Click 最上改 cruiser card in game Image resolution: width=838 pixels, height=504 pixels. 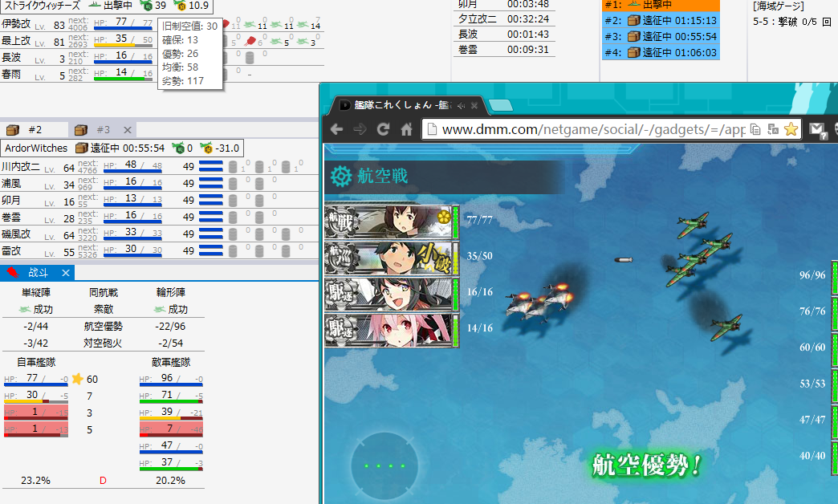tap(391, 257)
